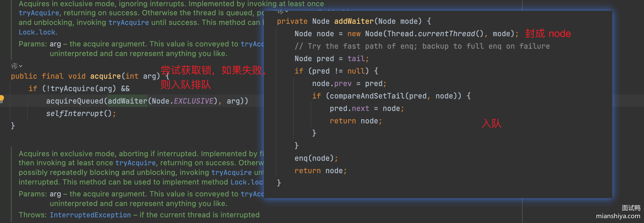Expand the chevron above the acquire method
This screenshot has width=644, height=223.
coord(21,66)
